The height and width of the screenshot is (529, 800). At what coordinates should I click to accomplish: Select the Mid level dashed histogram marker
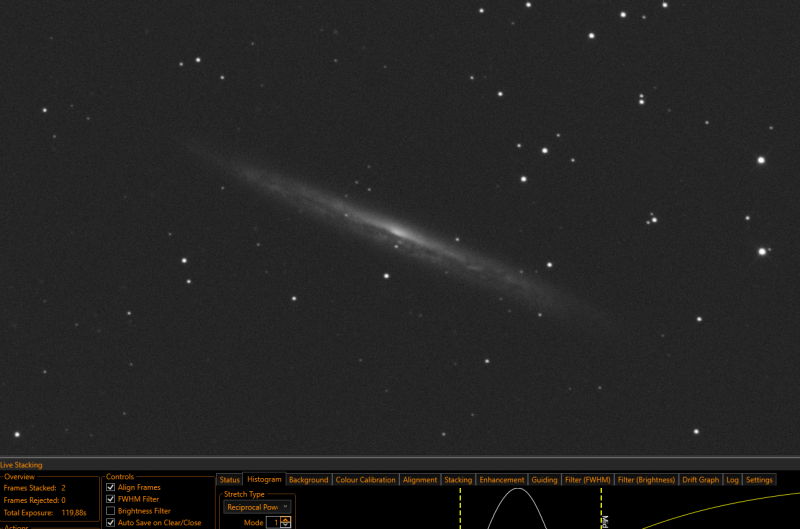click(x=602, y=508)
